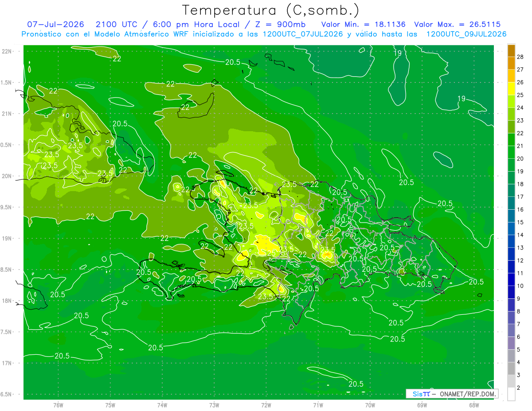The image size is (532, 411).
Task: Pick the orange swatch between legend 27 and 28
Action: (511, 63)
